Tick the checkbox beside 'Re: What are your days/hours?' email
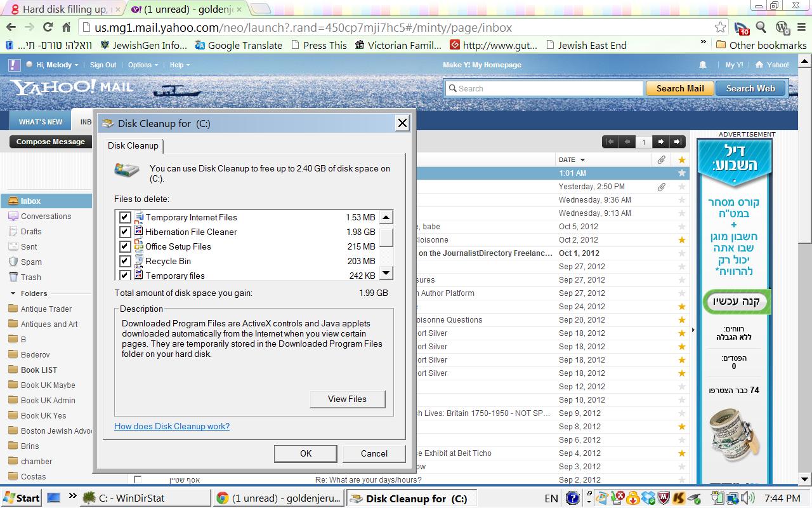This screenshot has width=812, height=508. (x=138, y=479)
